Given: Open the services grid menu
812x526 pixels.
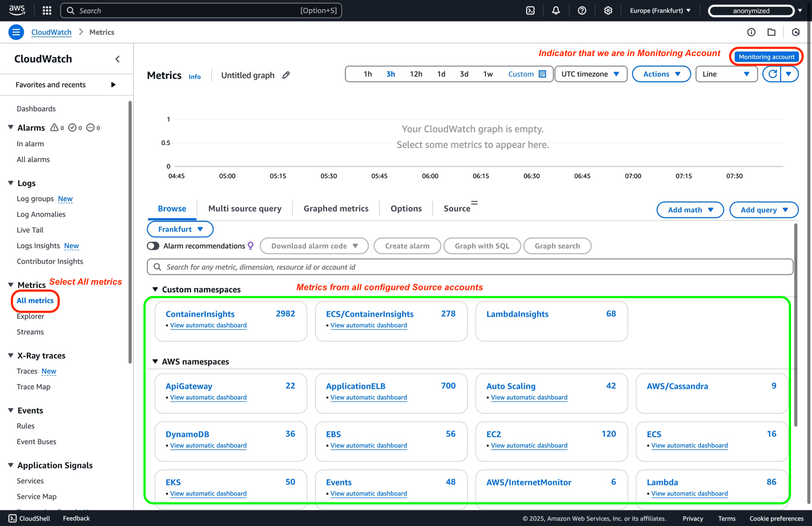Looking at the screenshot, I should [x=47, y=10].
